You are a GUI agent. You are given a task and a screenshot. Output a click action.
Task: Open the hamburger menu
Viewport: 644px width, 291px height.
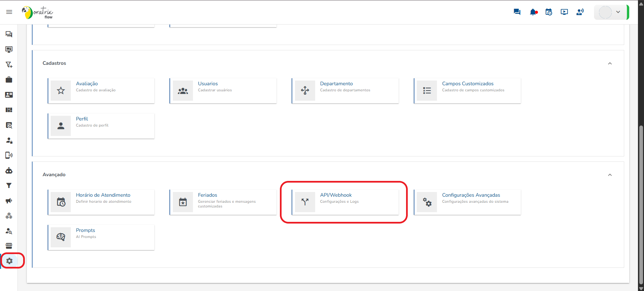click(9, 12)
